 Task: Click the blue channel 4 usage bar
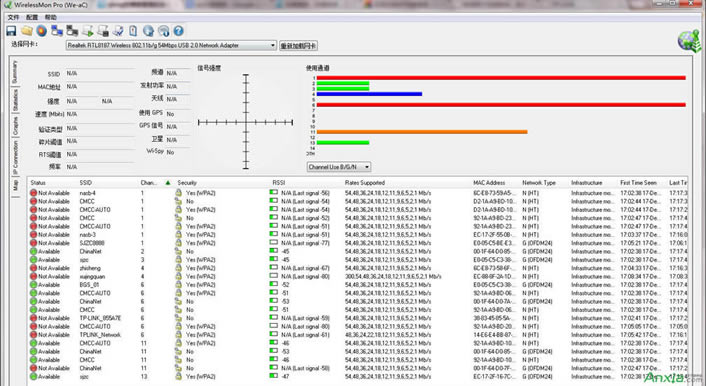[x=369, y=94]
